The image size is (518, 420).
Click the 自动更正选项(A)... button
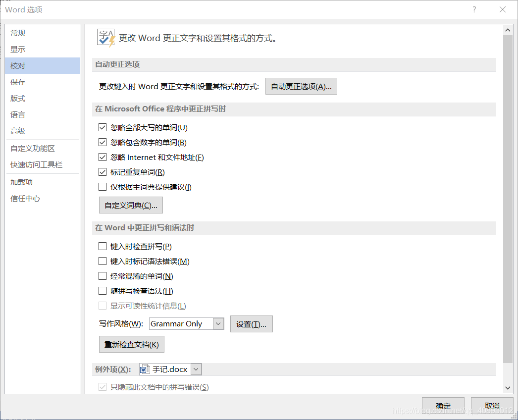coord(301,86)
